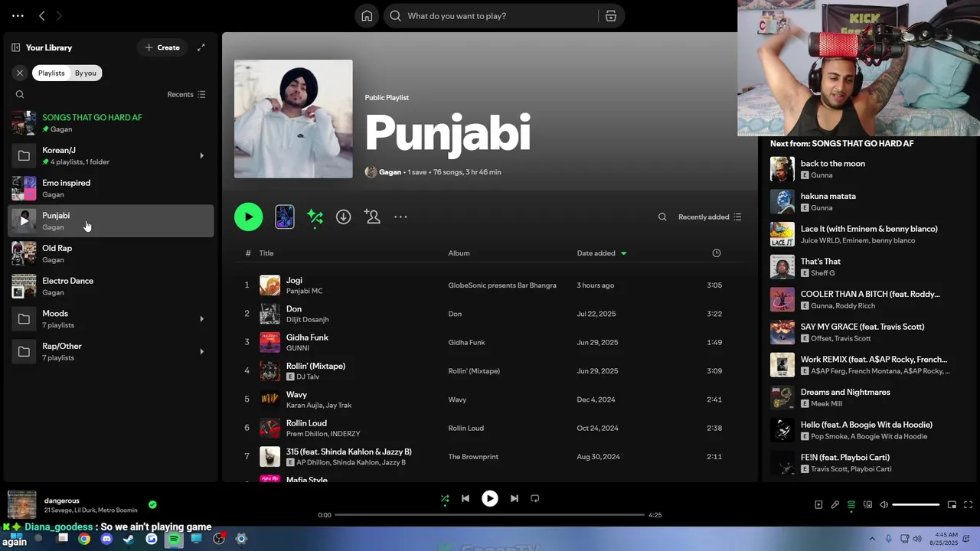Open SONGS THAT GO HARD AF playlist
The height and width of the screenshot is (551, 980).
(x=111, y=123)
